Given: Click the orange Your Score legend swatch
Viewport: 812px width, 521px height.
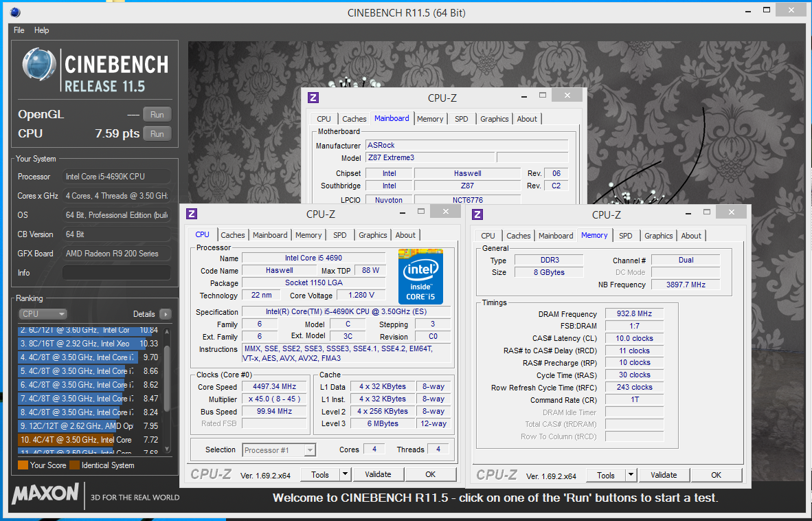Looking at the screenshot, I should (23, 465).
